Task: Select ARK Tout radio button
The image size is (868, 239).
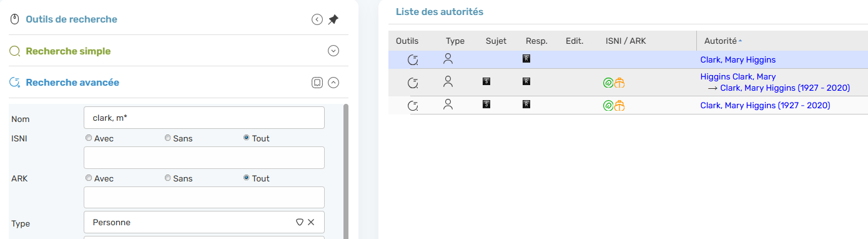Action: 247,178
